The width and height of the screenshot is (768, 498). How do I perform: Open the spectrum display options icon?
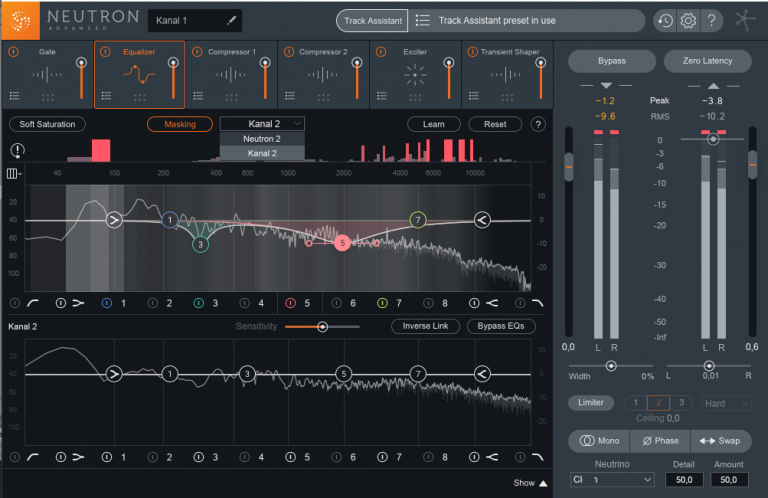[13, 173]
